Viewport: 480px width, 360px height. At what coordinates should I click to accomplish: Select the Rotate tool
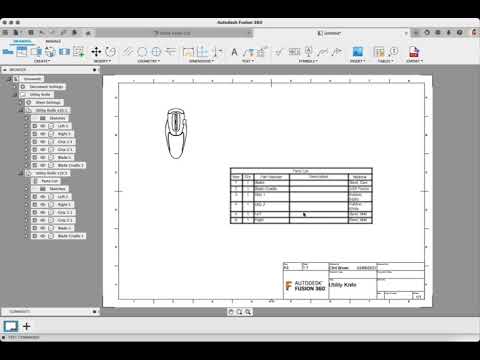(x=110, y=52)
